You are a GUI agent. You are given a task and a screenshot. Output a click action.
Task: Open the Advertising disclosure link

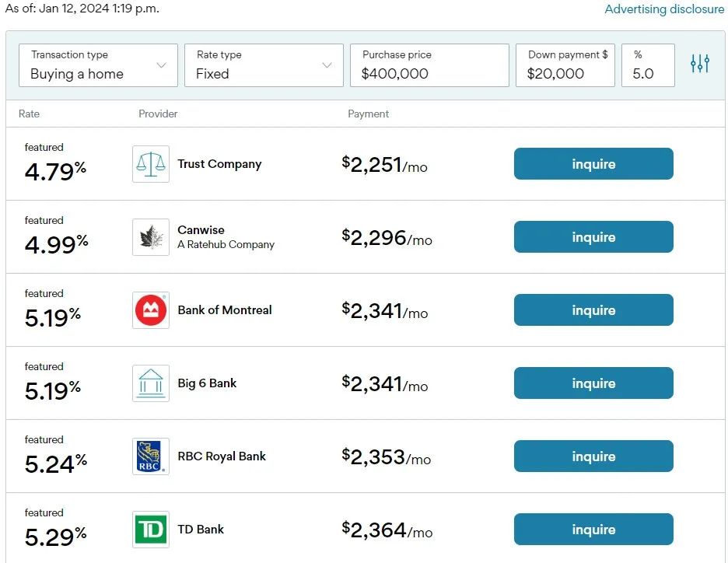pyautogui.click(x=664, y=9)
